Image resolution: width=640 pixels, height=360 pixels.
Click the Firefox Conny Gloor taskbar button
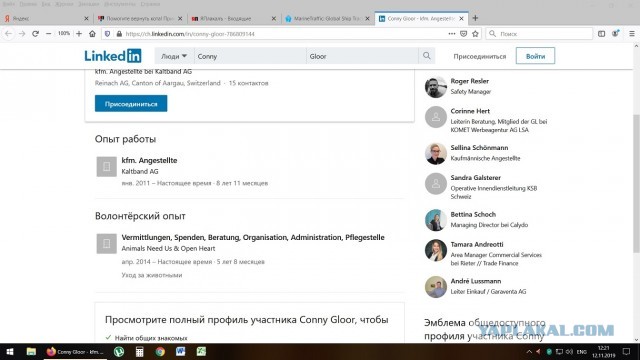tap(75, 351)
